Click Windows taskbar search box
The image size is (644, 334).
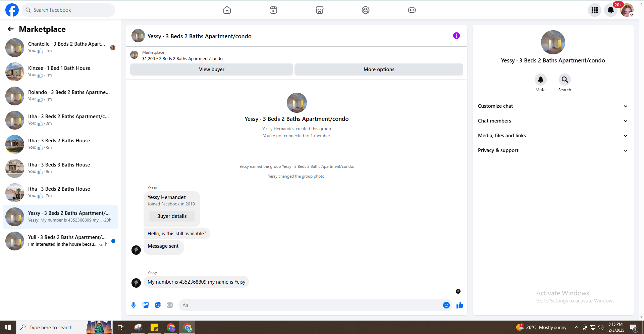point(51,327)
